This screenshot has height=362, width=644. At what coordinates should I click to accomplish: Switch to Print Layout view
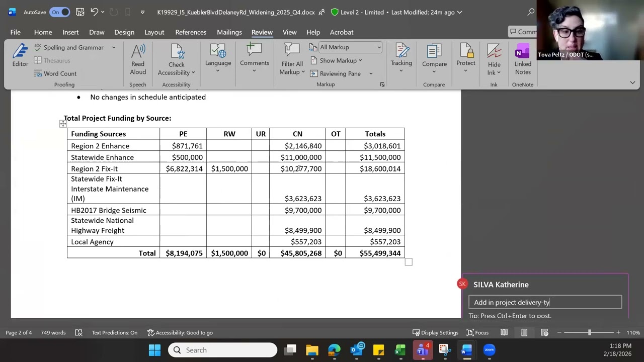tap(524, 332)
